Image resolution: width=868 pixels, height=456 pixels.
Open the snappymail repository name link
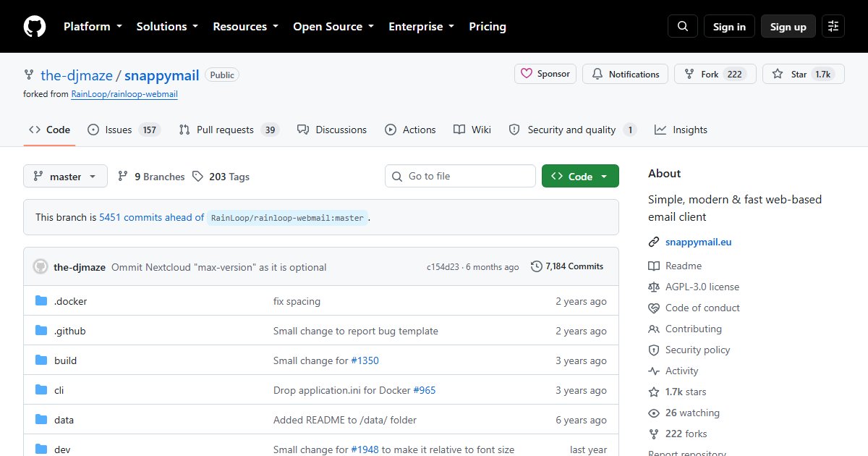[x=162, y=75]
